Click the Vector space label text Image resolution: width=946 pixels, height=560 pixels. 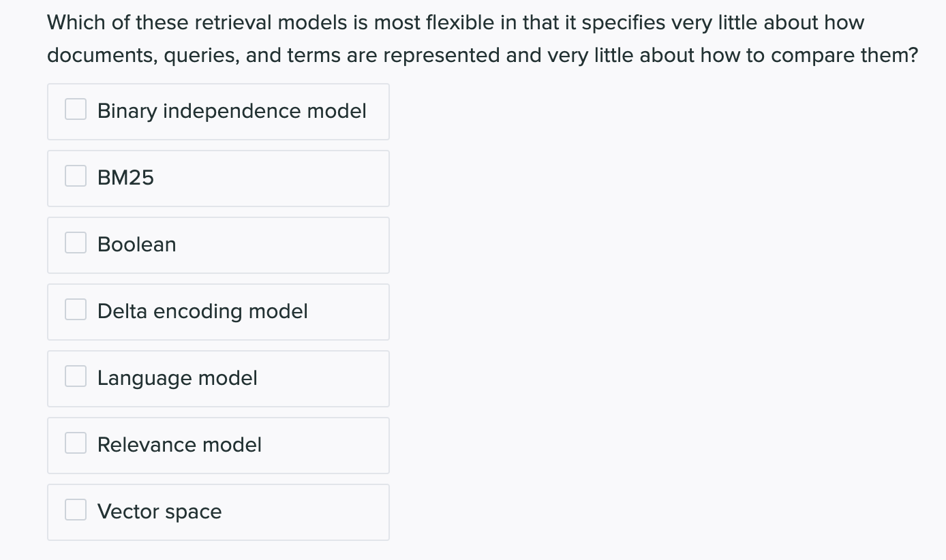tap(159, 512)
